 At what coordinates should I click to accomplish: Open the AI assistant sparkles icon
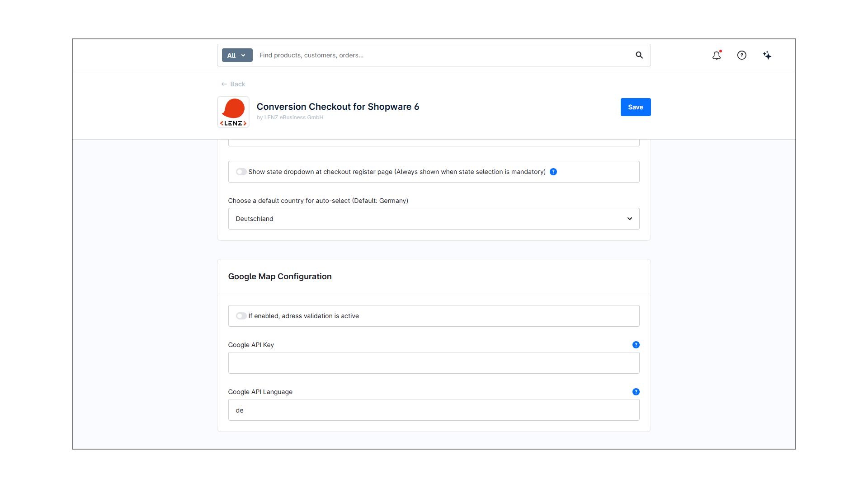tap(767, 55)
